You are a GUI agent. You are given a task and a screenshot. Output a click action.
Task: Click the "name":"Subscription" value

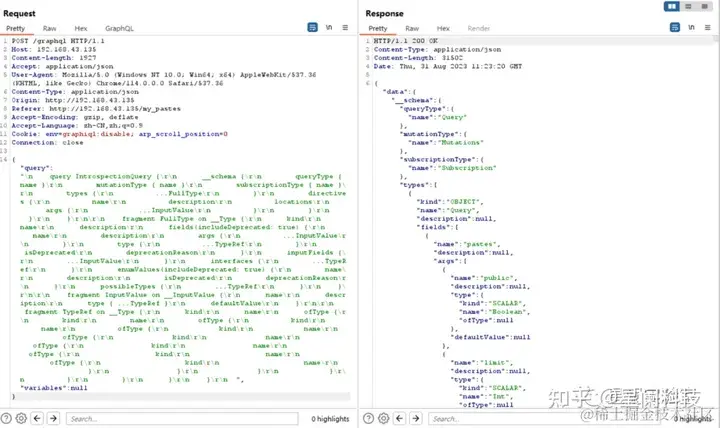452,168
